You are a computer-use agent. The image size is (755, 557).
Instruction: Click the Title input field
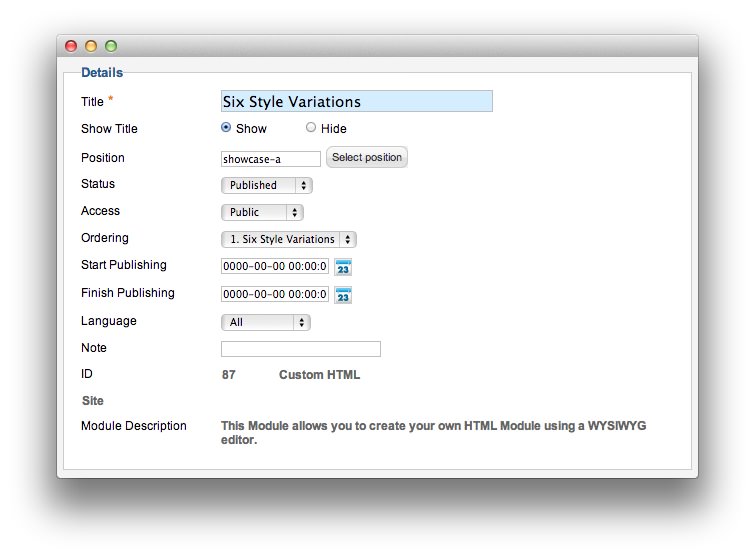357,101
